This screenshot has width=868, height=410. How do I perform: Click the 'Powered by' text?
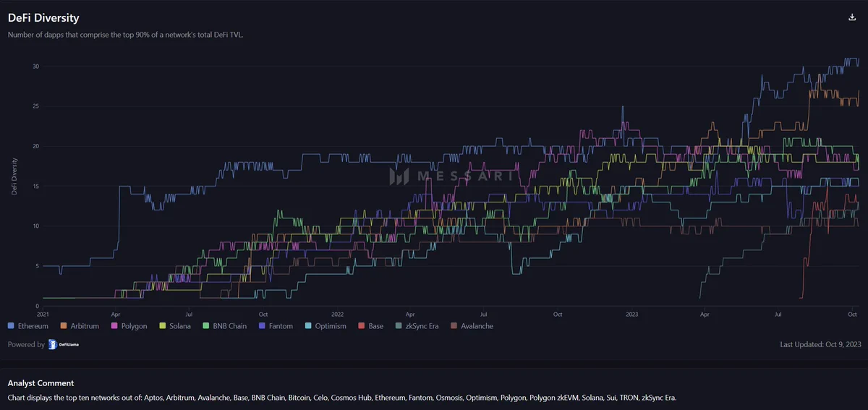pos(26,345)
